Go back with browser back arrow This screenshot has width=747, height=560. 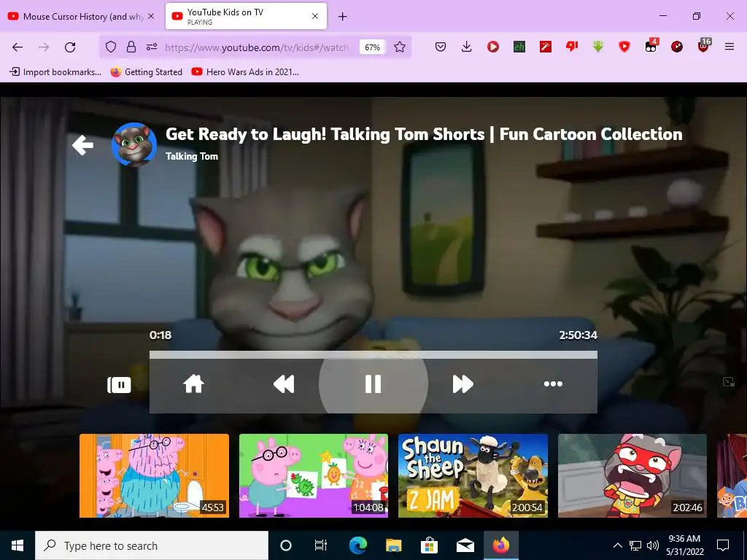point(18,47)
